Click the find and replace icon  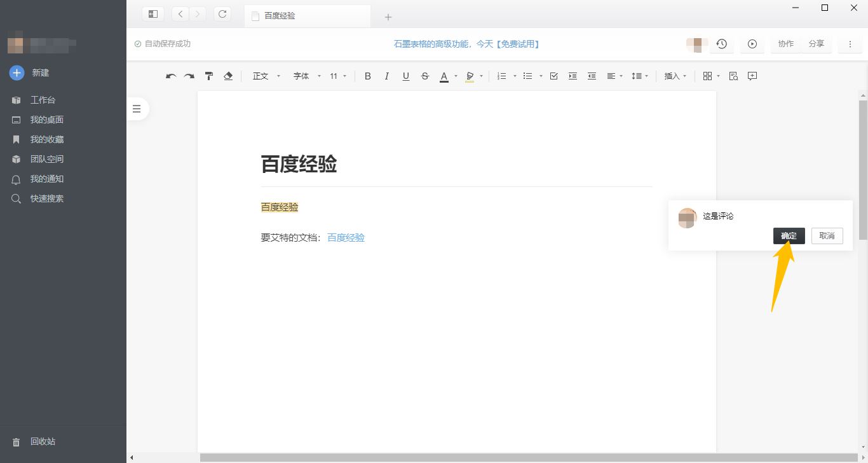(733, 76)
